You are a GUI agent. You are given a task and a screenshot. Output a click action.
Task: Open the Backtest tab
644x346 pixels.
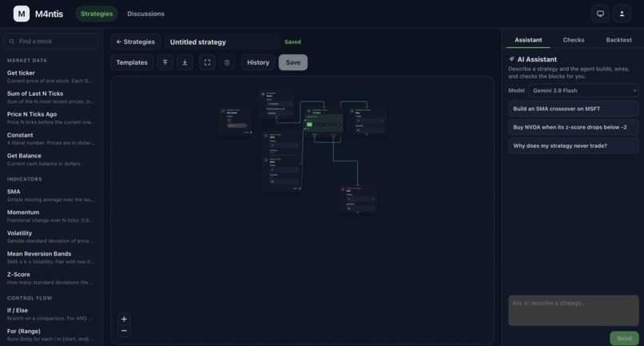618,40
